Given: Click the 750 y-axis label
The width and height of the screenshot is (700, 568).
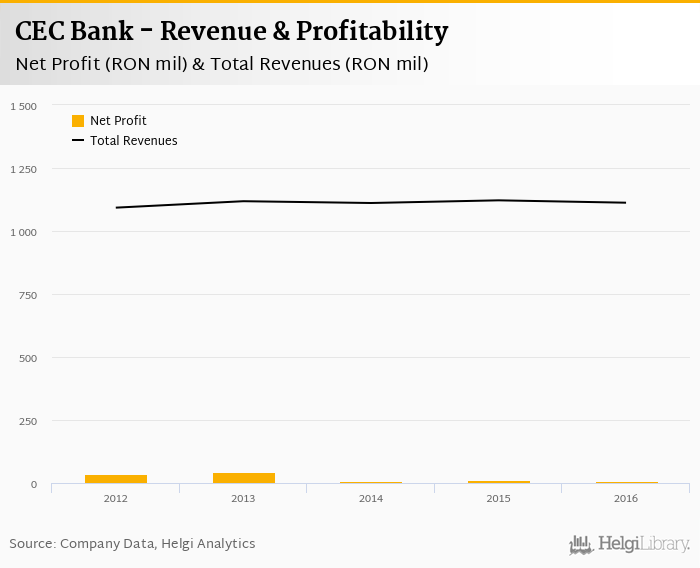Looking at the screenshot, I should tap(27, 295).
